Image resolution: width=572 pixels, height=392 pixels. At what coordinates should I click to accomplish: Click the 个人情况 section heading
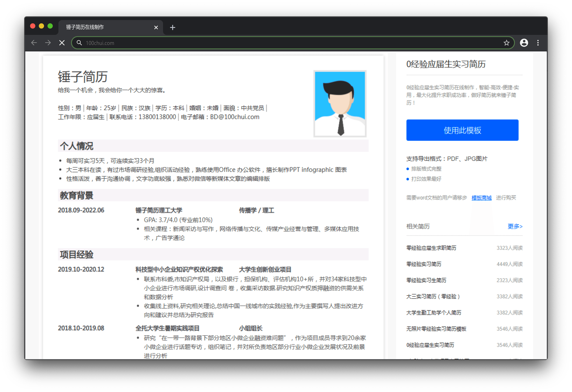pyautogui.click(x=77, y=146)
